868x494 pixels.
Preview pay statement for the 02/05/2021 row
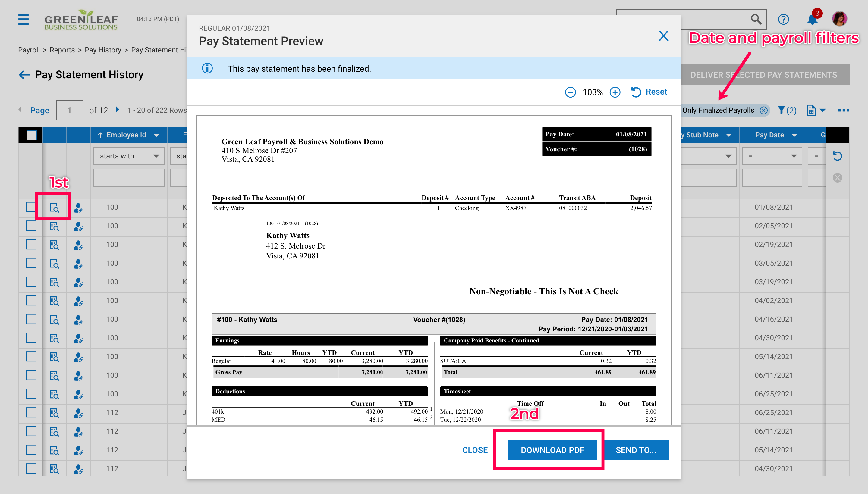click(54, 226)
